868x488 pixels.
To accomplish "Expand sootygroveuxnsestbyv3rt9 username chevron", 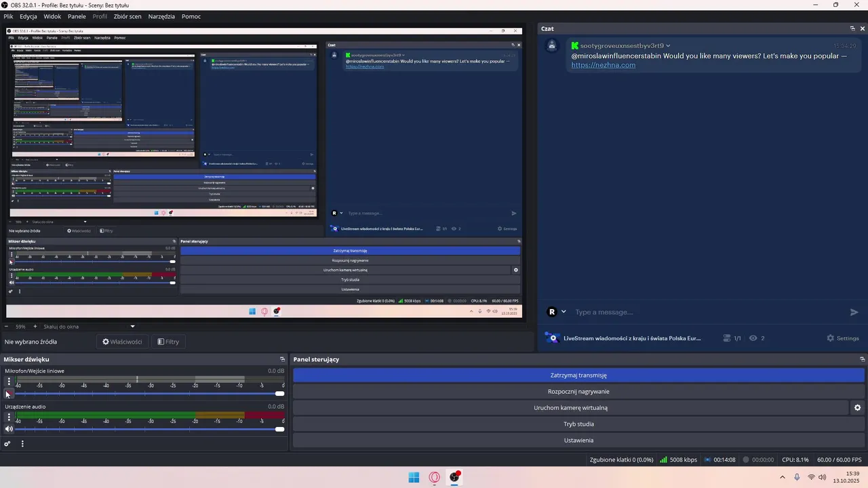I will pos(668,45).
